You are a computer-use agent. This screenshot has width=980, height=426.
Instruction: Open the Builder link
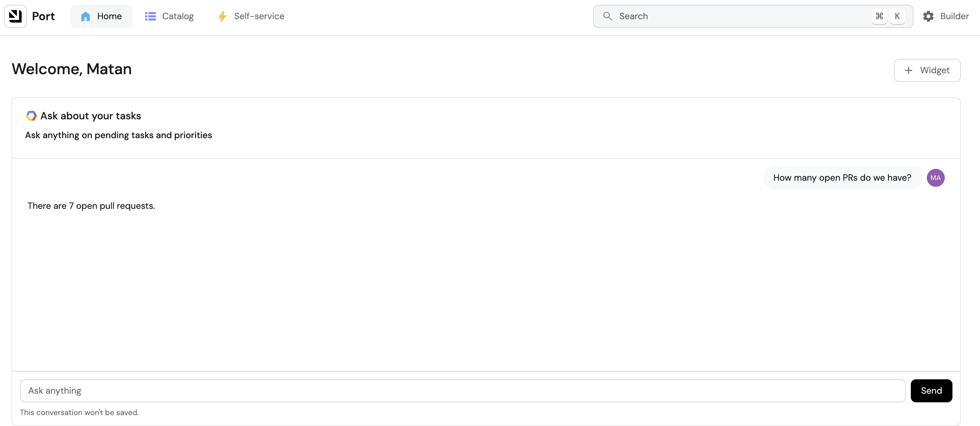tap(946, 16)
